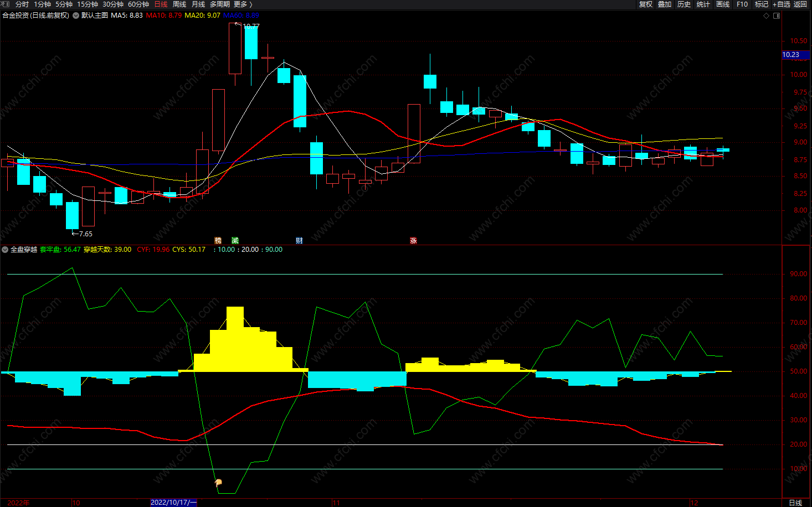Click the MA10: 8.79 indicator value
This screenshot has height=507, width=812.
[x=164, y=15]
